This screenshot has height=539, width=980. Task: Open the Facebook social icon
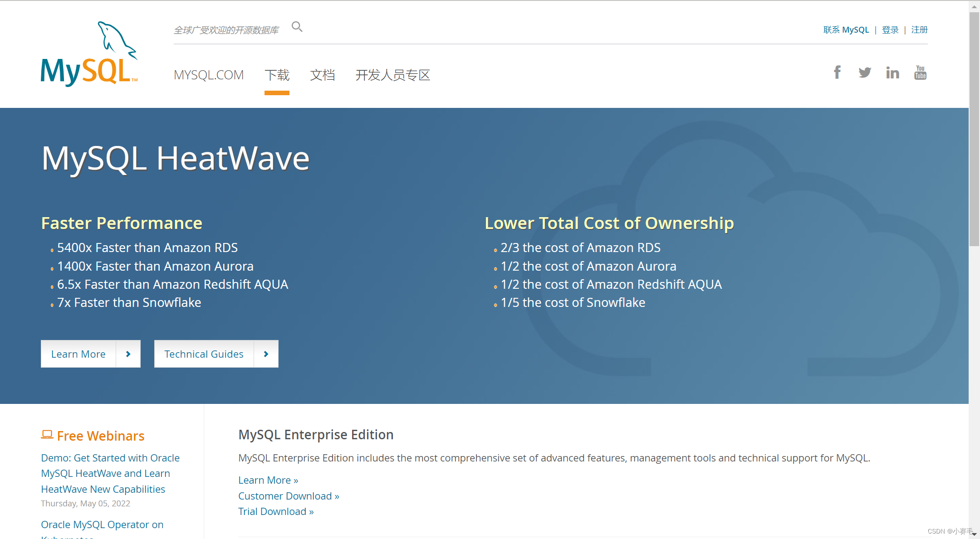point(837,72)
